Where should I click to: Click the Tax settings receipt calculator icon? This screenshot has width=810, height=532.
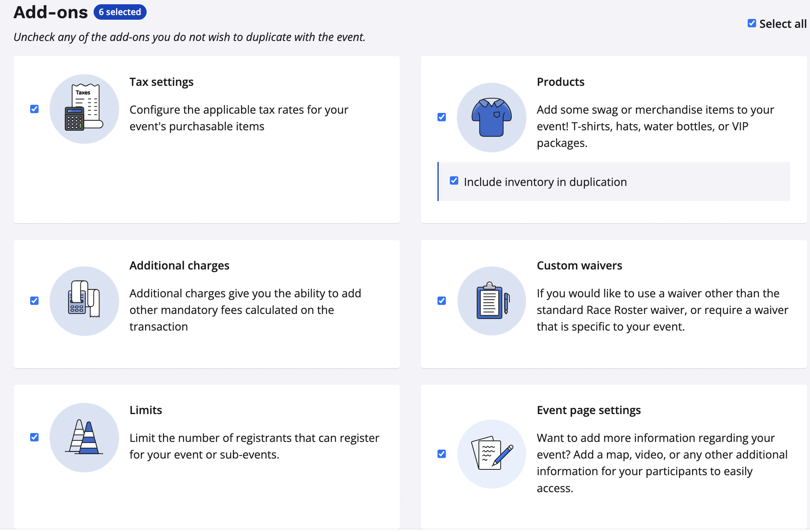tap(84, 109)
